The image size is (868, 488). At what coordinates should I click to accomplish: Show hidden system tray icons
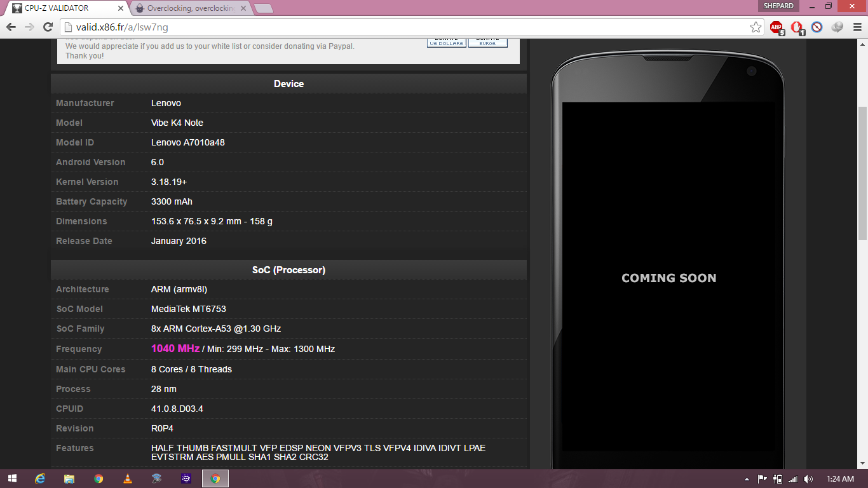(x=747, y=479)
